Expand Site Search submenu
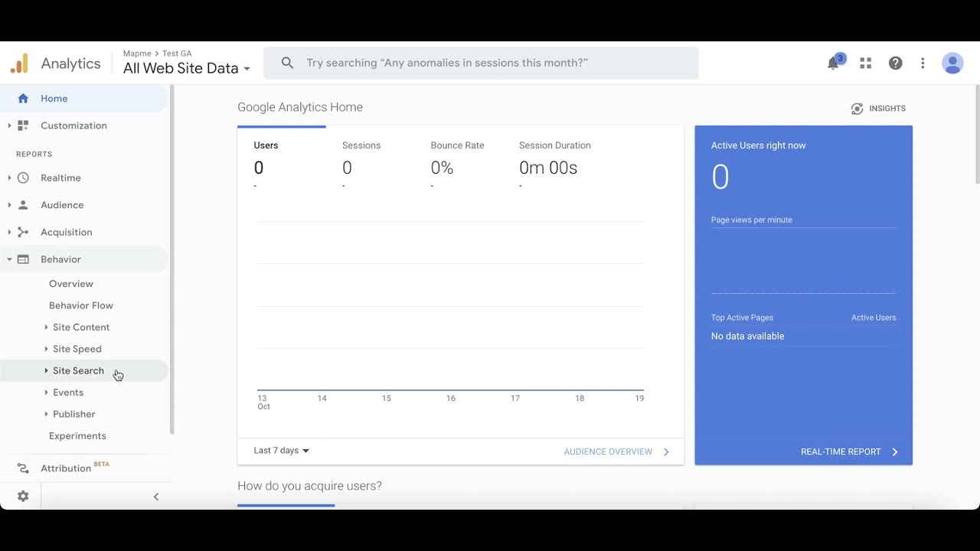Viewport: 980px width, 551px height. pos(46,370)
